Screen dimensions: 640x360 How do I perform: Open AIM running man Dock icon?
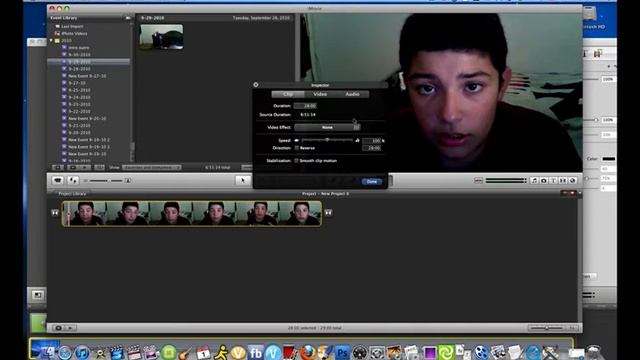click(221, 353)
